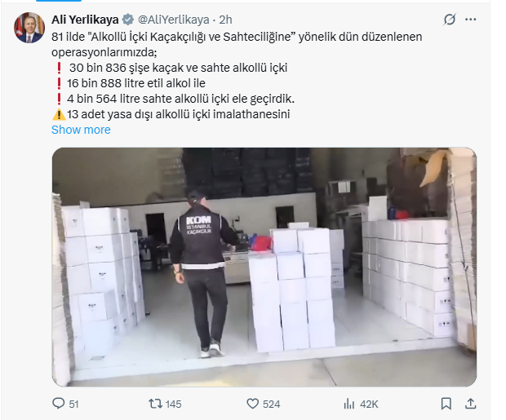This screenshot has height=420, width=506.
Task: Click the repost arrows icon
Action: (x=155, y=404)
